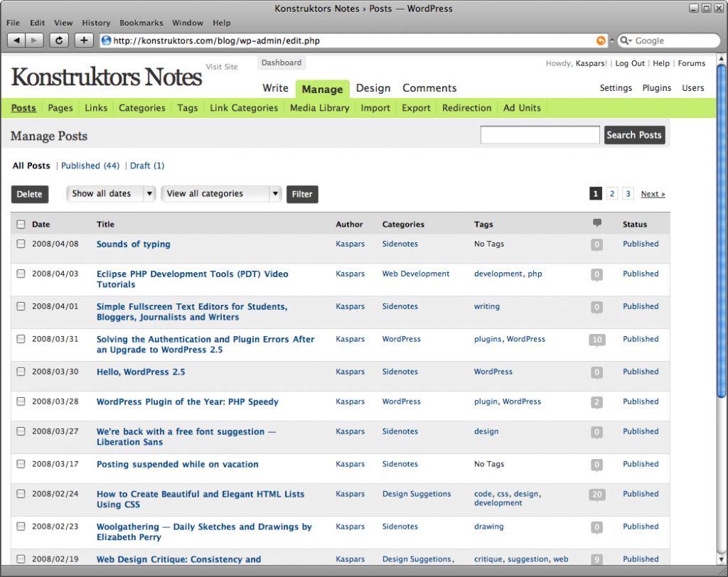
Task: Click the browser vertical scrollbar thumb
Action: click(722, 227)
